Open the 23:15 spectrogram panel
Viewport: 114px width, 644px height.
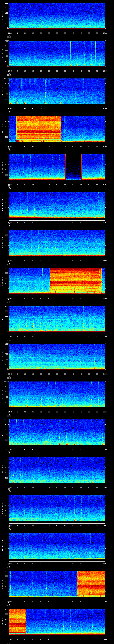point(57,53)
